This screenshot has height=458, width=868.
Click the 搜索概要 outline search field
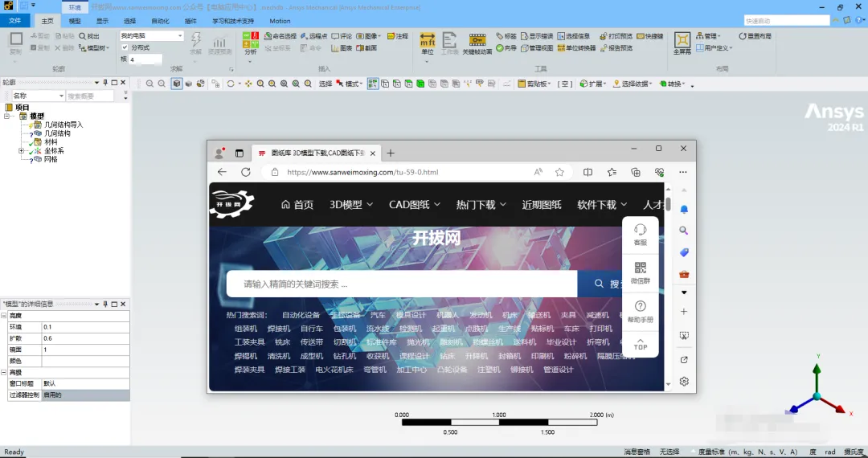[90, 96]
